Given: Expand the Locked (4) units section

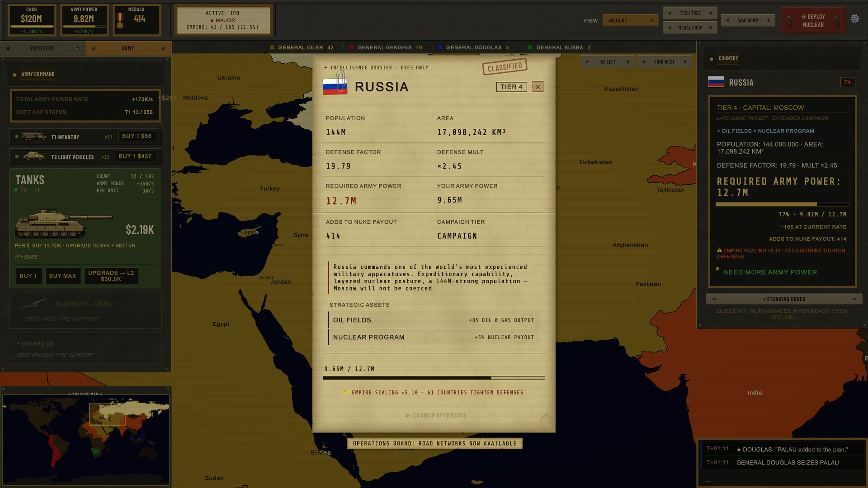Looking at the screenshot, I should point(85,349).
